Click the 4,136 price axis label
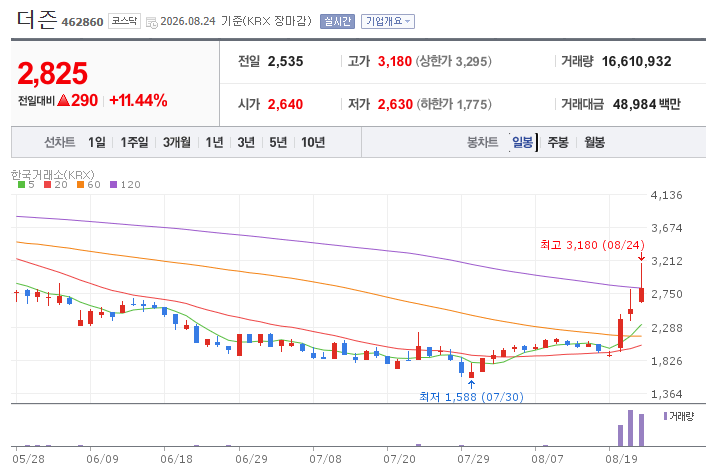 click(667, 195)
